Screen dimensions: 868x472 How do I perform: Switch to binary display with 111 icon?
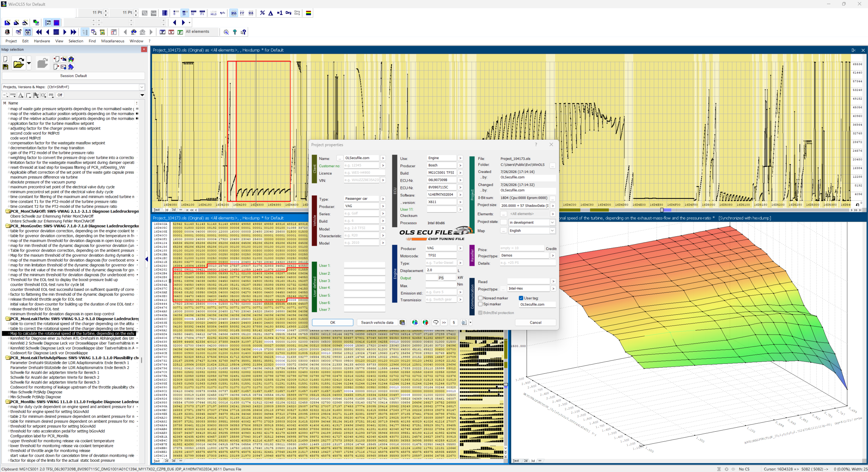(251, 13)
